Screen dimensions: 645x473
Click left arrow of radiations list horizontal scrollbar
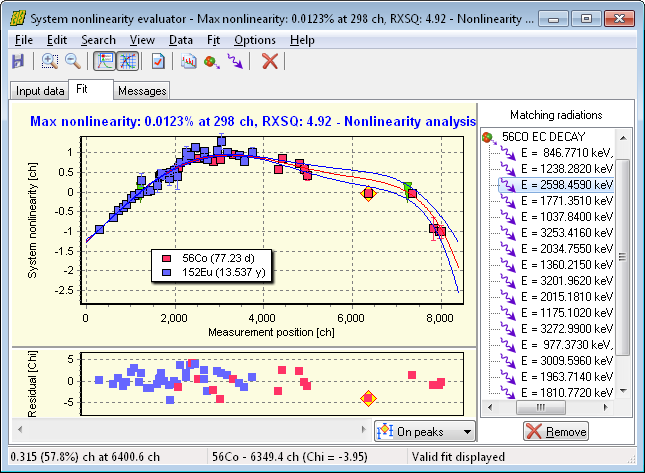coord(490,408)
